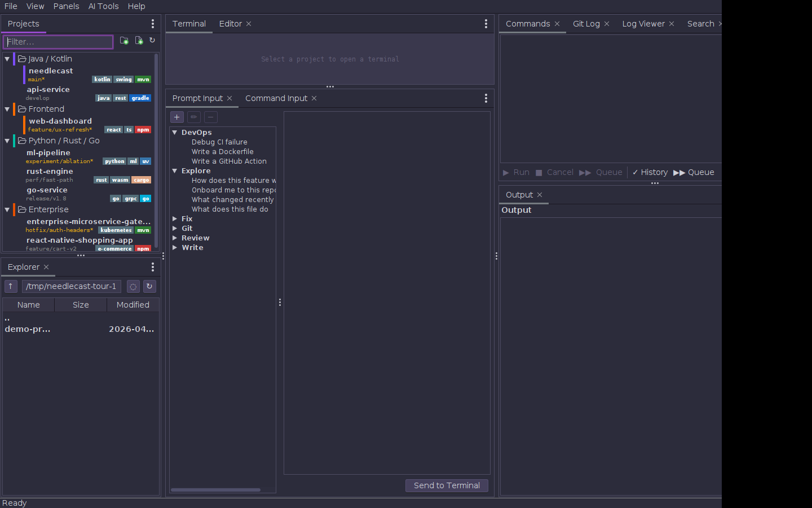
Task: Close the Git Log tab
Action: point(607,24)
